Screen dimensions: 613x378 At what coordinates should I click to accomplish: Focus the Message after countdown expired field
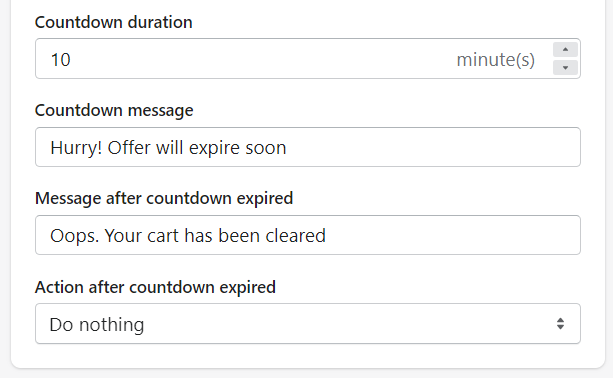(x=308, y=235)
